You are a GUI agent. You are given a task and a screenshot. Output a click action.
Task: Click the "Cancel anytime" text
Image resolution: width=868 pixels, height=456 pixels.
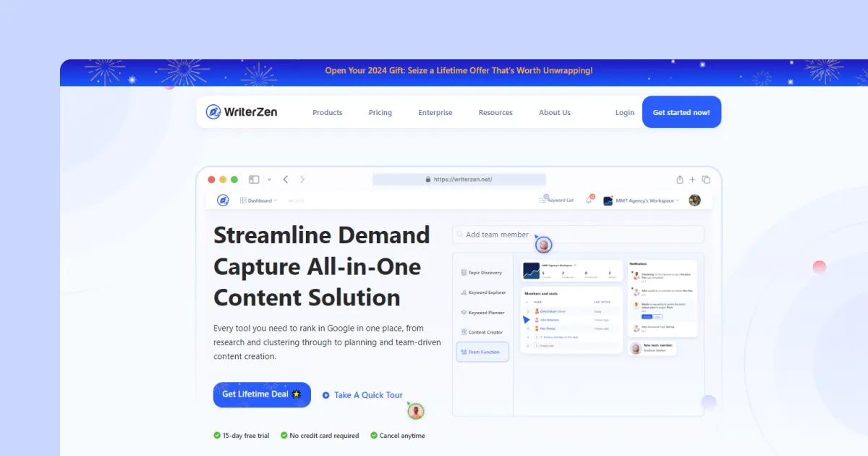tap(402, 436)
